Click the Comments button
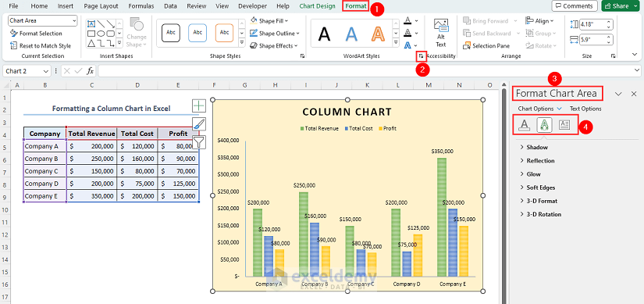644x304 pixels. (575, 6)
